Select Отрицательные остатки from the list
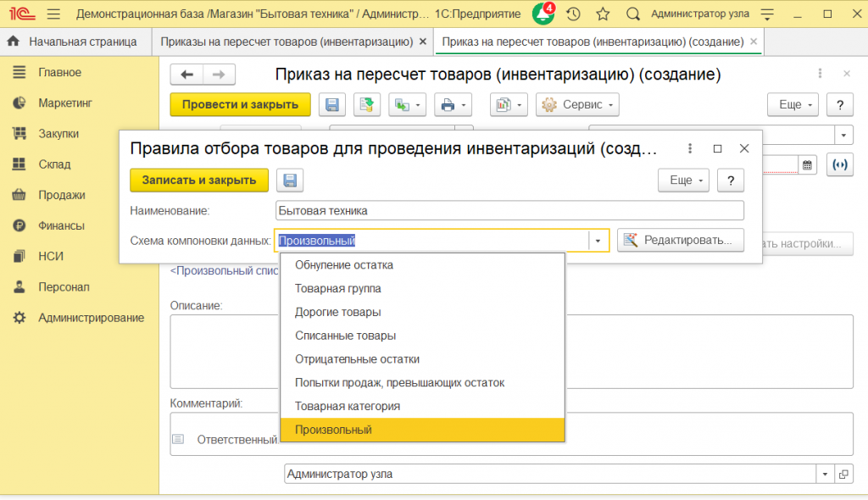The image size is (868, 500). (x=422, y=359)
